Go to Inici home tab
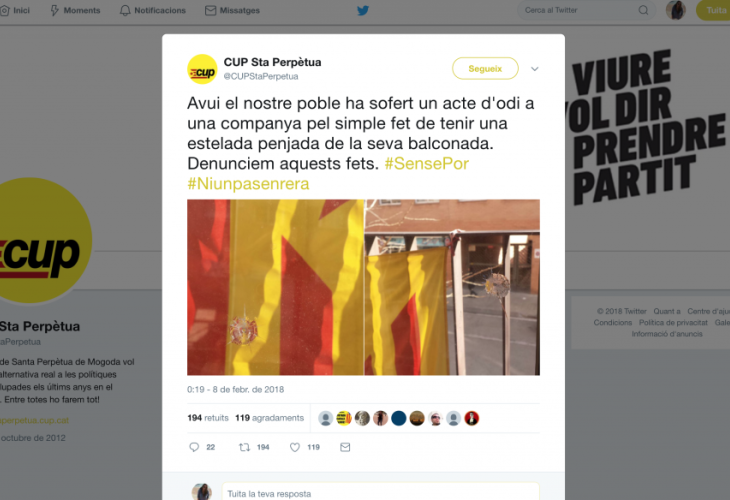Image resolution: width=730 pixels, height=500 pixels. [15, 10]
